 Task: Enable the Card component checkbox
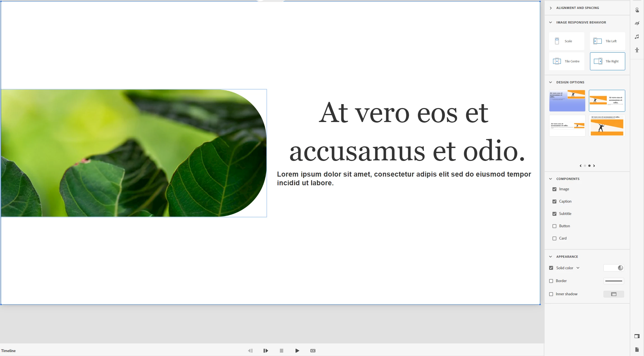tap(554, 238)
